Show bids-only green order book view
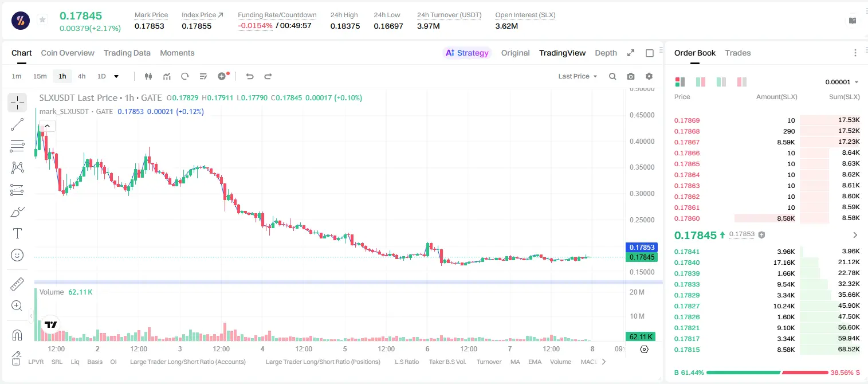The image size is (868, 384). pyautogui.click(x=721, y=82)
